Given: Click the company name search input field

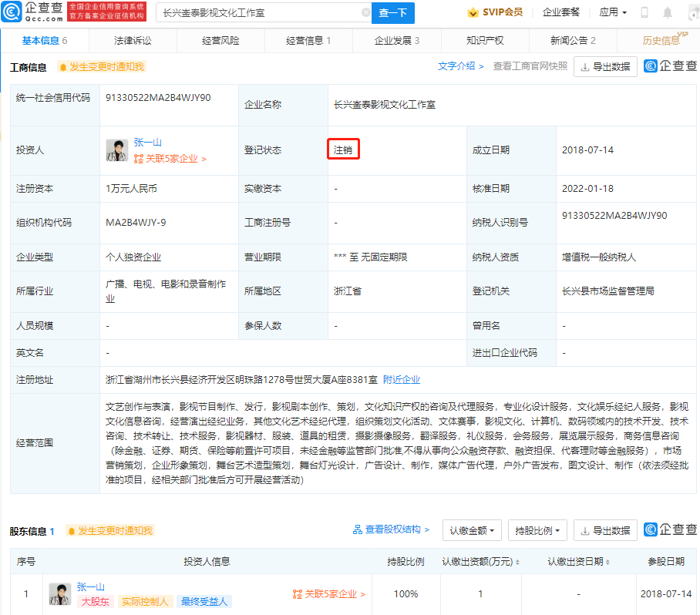Looking at the screenshot, I should click(258, 13).
